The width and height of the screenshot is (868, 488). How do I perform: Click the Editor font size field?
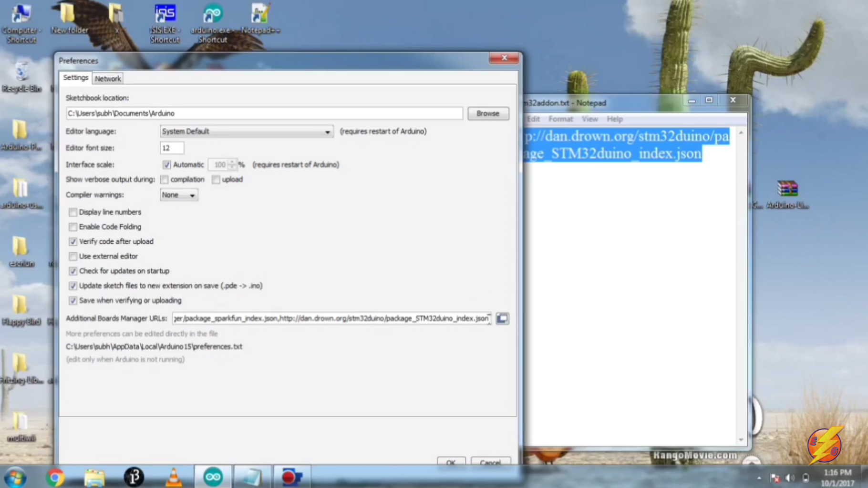[172, 148]
